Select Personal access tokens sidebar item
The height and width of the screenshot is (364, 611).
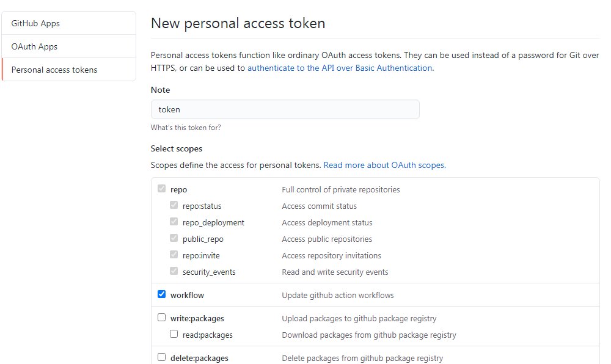point(54,70)
